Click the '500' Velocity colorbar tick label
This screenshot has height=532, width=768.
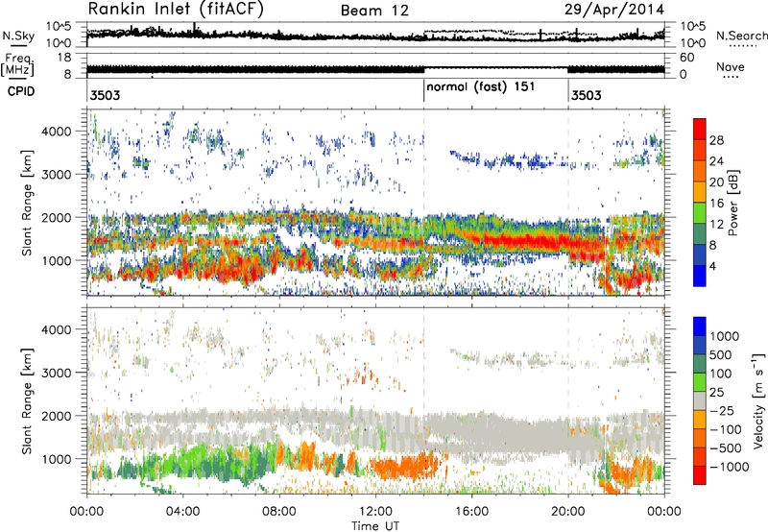click(723, 354)
